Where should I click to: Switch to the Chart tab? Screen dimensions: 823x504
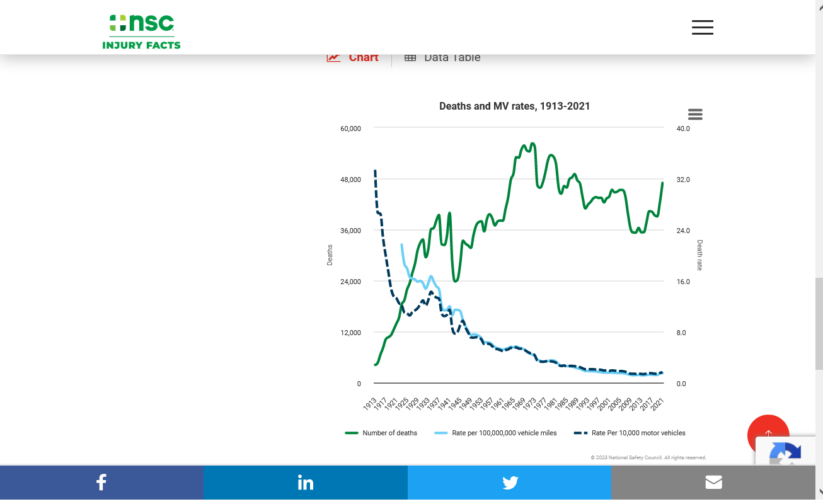pos(363,57)
